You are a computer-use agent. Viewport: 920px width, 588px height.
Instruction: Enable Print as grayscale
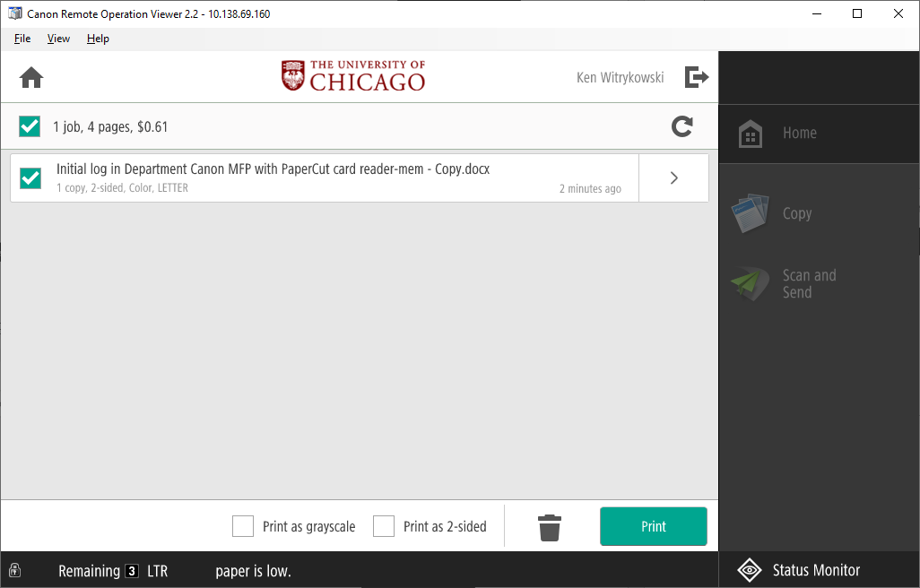(242, 526)
